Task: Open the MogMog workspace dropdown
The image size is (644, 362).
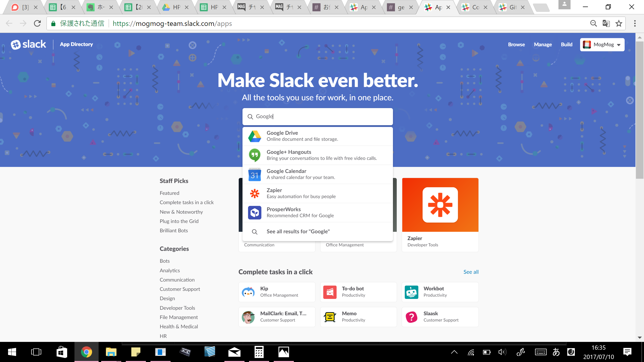Action: click(x=602, y=44)
